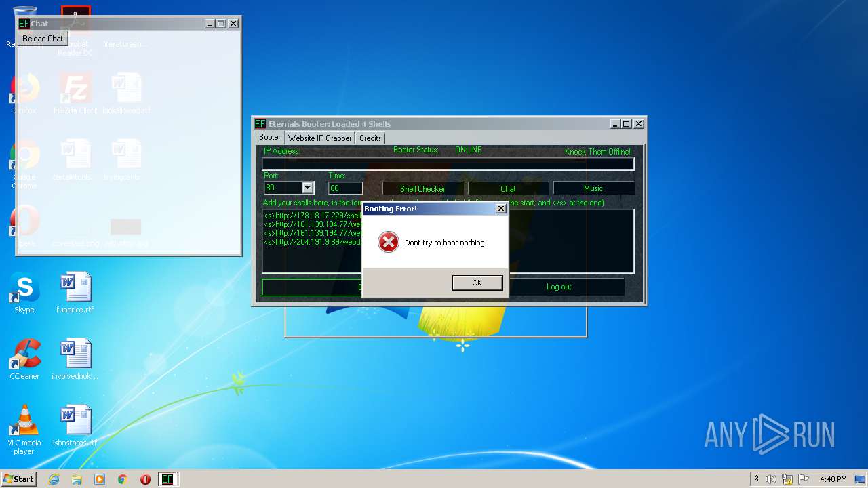Launch Opera from the taskbar
The width and height of the screenshot is (868, 488).
(x=145, y=479)
